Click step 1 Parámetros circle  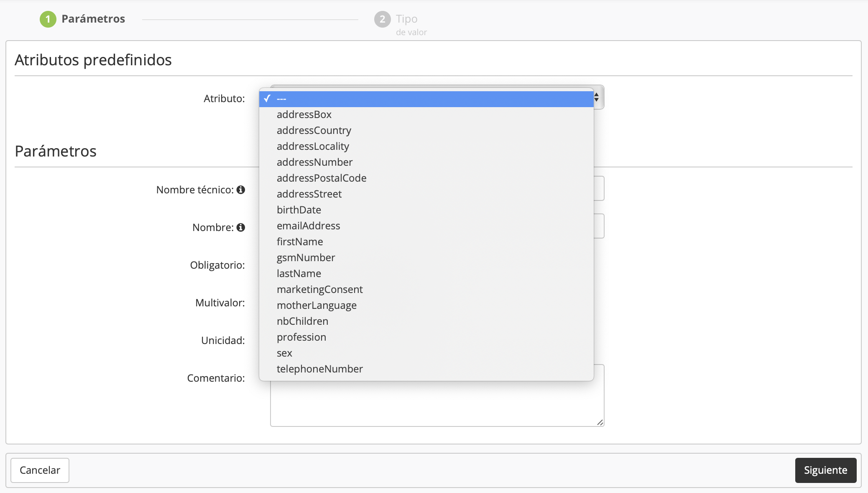pyautogui.click(x=48, y=19)
